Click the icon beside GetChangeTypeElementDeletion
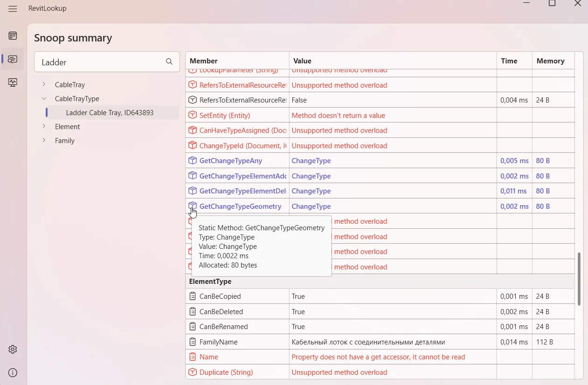The width and height of the screenshot is (588, 385). [x=192, y=191]
